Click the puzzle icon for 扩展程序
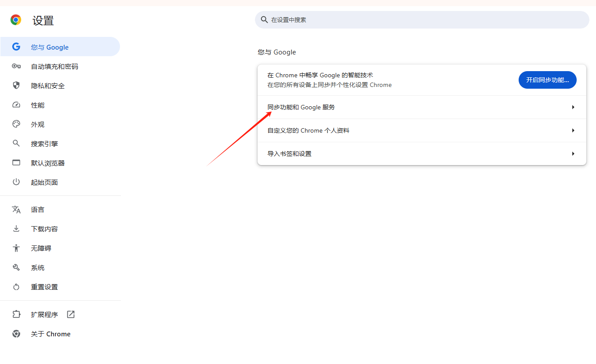Image resolution: width=596 pixels, height=364 pixels. 16,314
